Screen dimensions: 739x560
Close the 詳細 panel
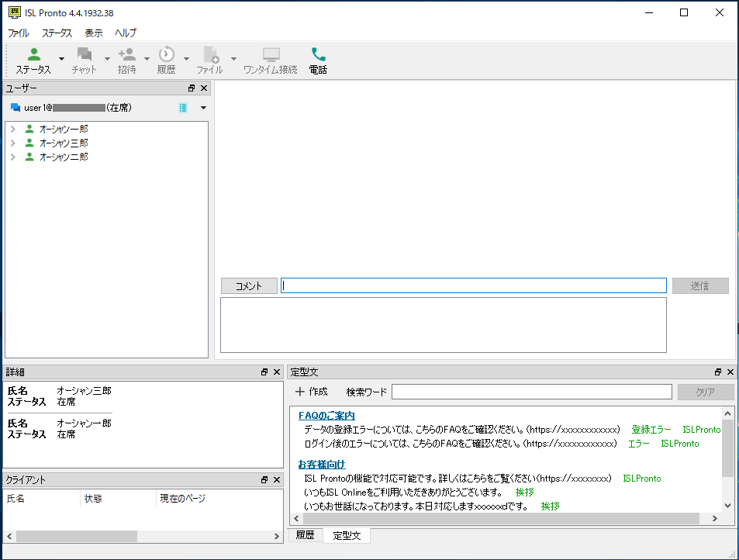277,372
